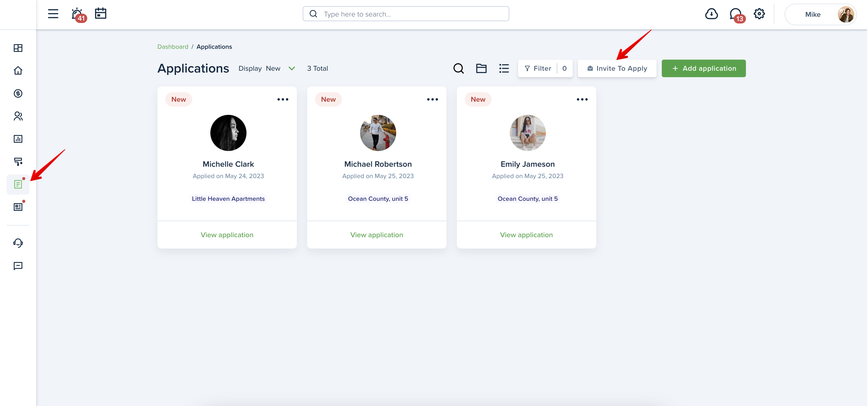
Task: Switch to folder view icon
Action: coord(481,68)
